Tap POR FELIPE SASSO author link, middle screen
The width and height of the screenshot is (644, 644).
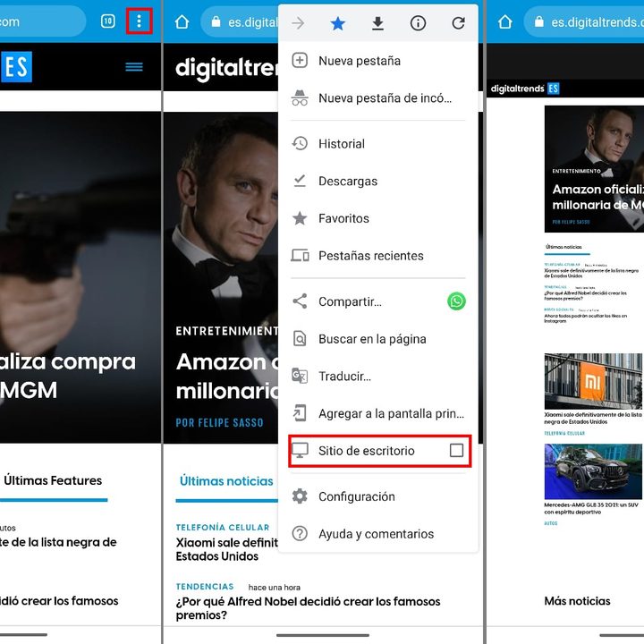(220, 422)
